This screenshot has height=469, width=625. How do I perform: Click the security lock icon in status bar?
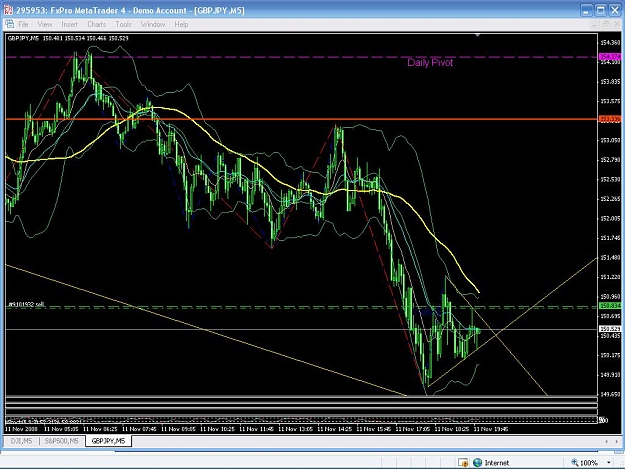coord(463,462)
